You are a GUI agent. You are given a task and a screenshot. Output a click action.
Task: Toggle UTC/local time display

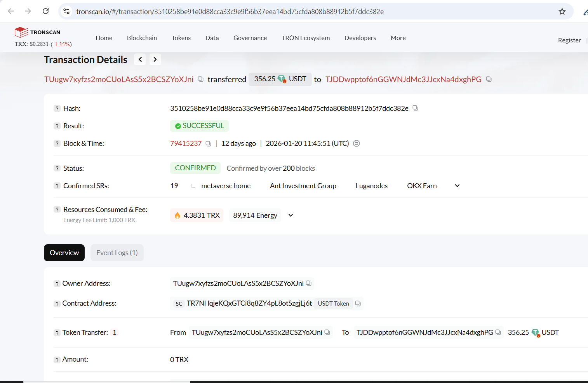[357, 143]
